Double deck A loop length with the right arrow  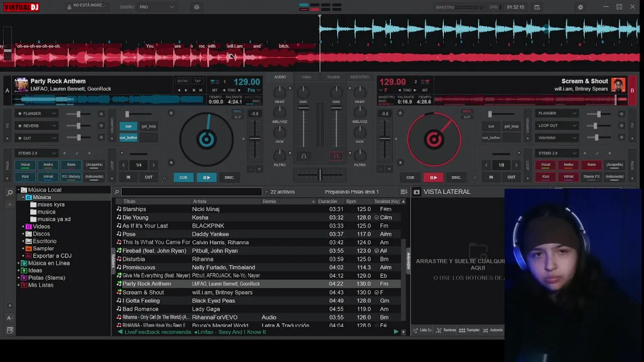click(153, 165)
